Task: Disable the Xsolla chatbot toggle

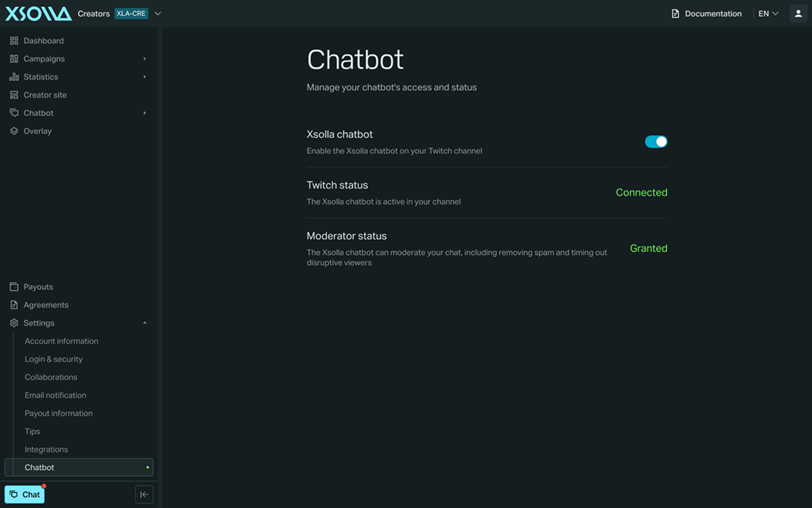Action: (656, 142)
